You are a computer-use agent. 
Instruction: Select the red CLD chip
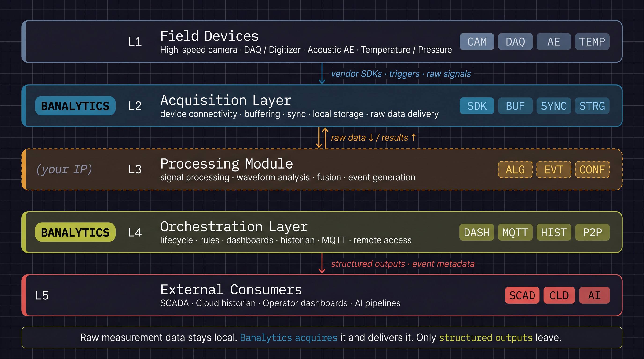[x=559, y=295]
